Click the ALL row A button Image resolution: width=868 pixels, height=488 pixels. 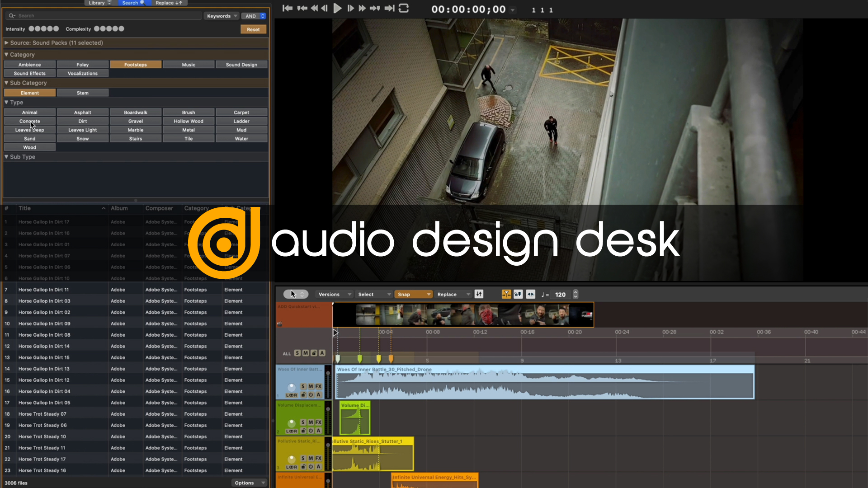(322, 353)
